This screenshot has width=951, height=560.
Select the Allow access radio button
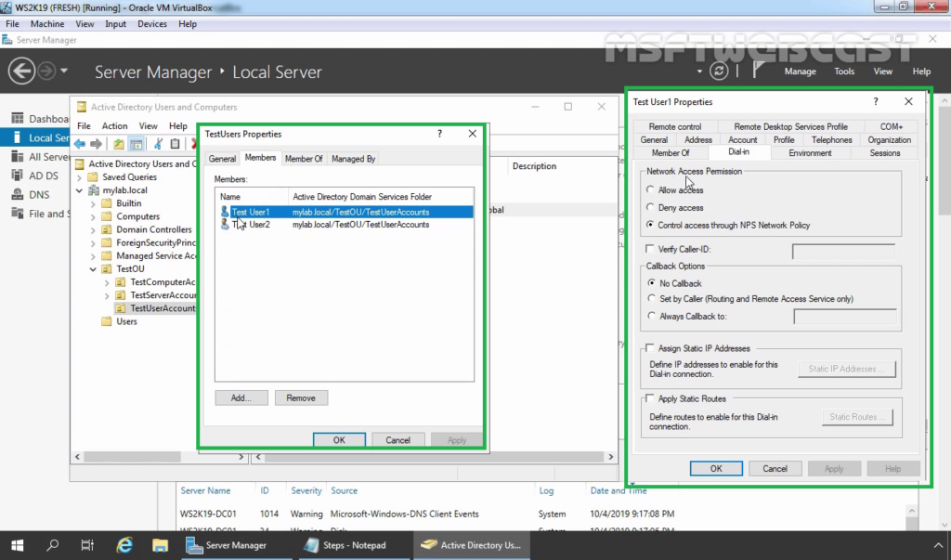coord(650,189)
